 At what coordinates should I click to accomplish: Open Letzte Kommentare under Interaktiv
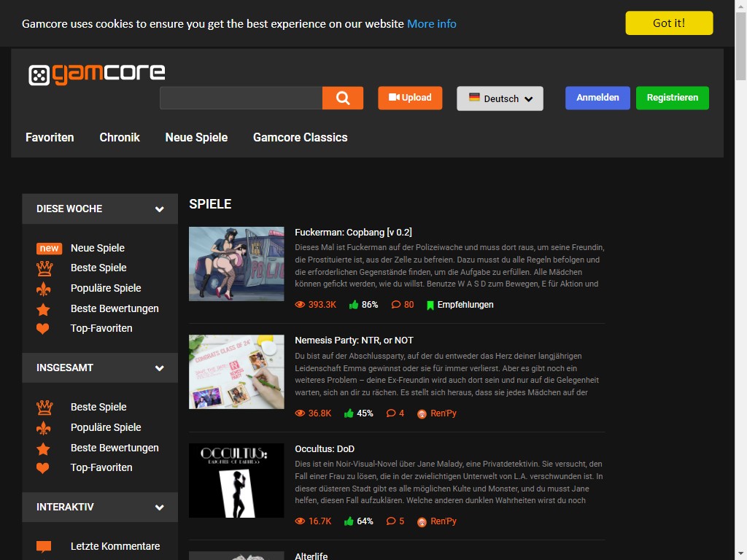coord(115,547)
